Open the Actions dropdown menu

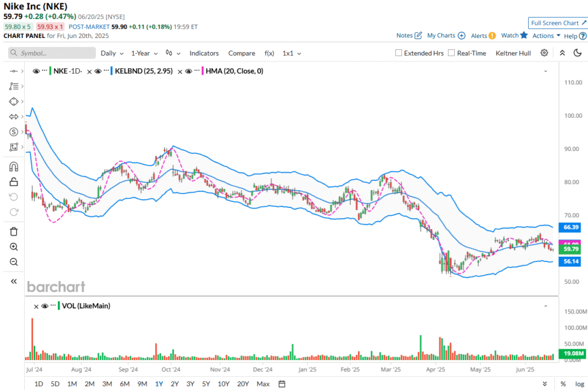[546, 36]
